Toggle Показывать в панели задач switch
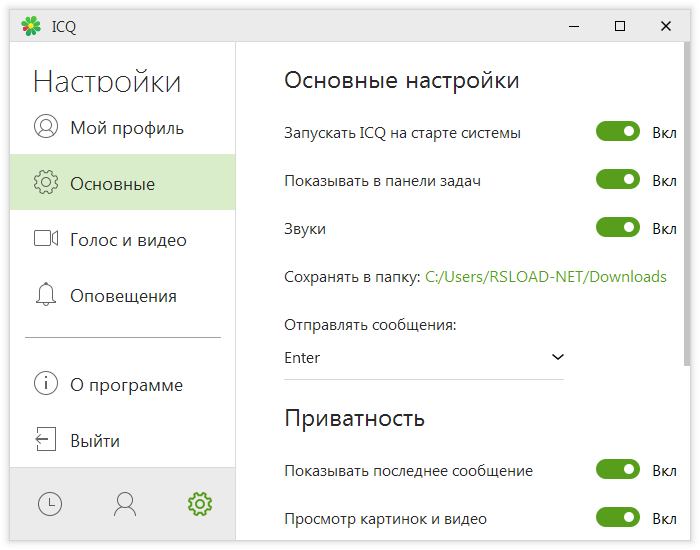This screenshot has height=550, width=700. (x=617, y=180)
